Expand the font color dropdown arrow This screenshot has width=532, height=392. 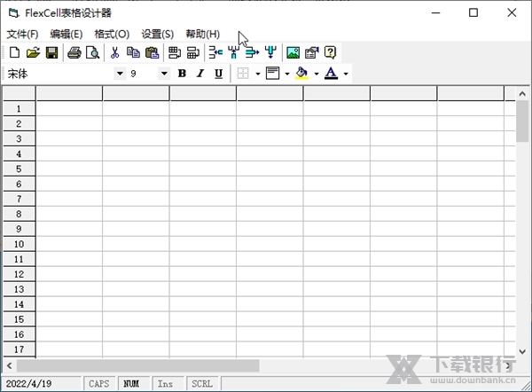346,74
